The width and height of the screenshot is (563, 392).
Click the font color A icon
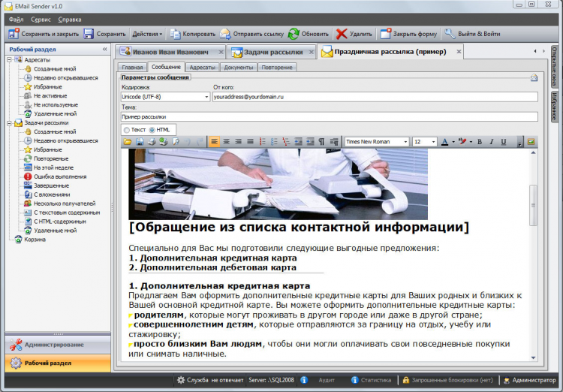click(x=444, y=142)
